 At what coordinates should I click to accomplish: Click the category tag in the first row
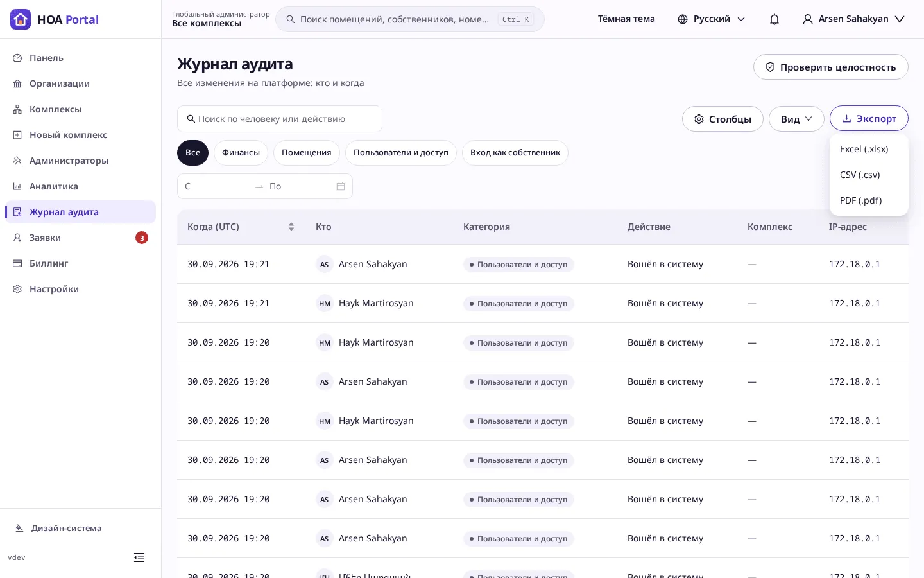pyautogui.click(x=518, y=265)
